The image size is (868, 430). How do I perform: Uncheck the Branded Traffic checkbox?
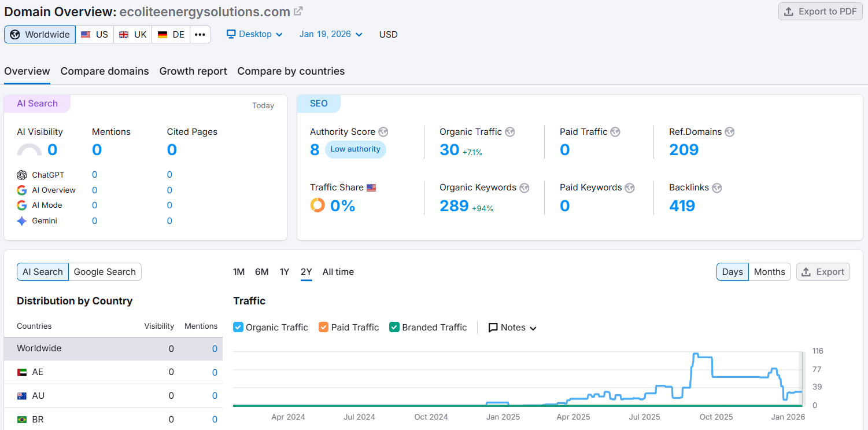coord(394,327)
